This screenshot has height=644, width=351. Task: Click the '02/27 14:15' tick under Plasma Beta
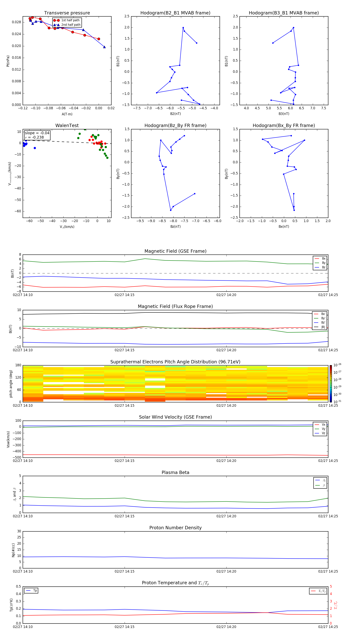click(x=124, y=516)
